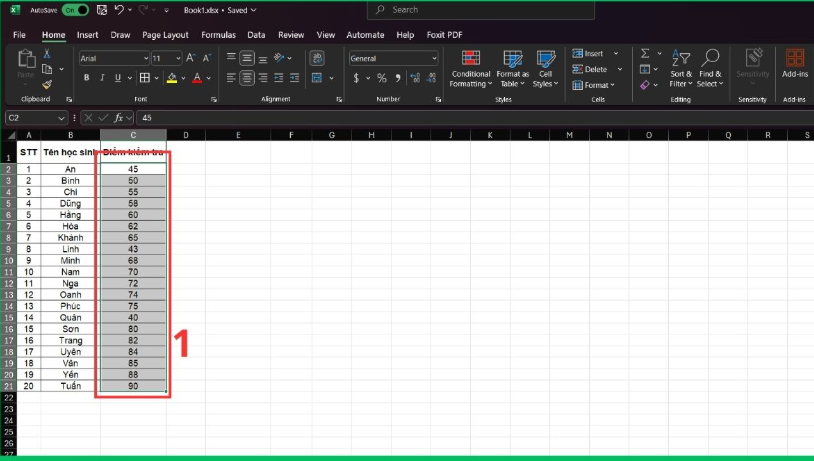Open the Automate tab
Screen dimensions: 814x461
(x=365, y=35)
